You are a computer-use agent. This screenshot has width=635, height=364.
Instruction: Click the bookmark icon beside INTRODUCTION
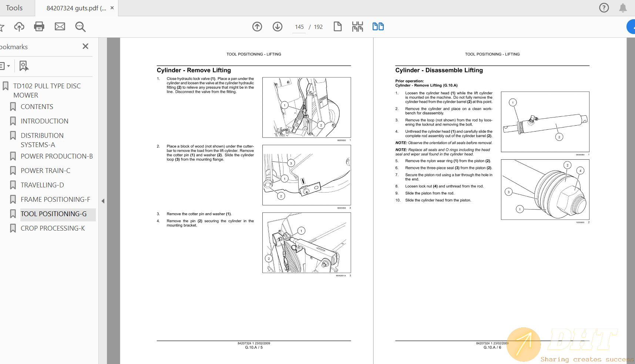pyautogui.click(x=13, y=121)
